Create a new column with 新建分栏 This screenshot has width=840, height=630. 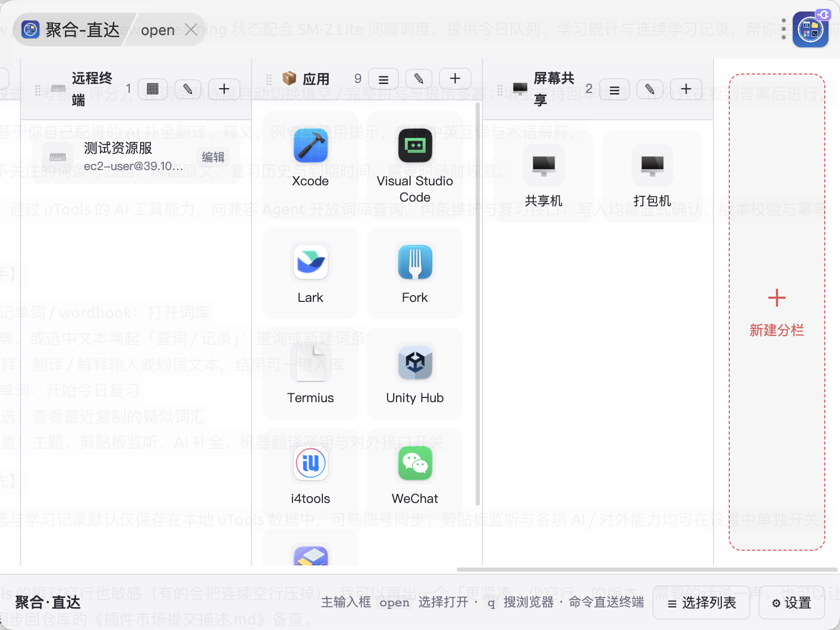coord(777,312)
